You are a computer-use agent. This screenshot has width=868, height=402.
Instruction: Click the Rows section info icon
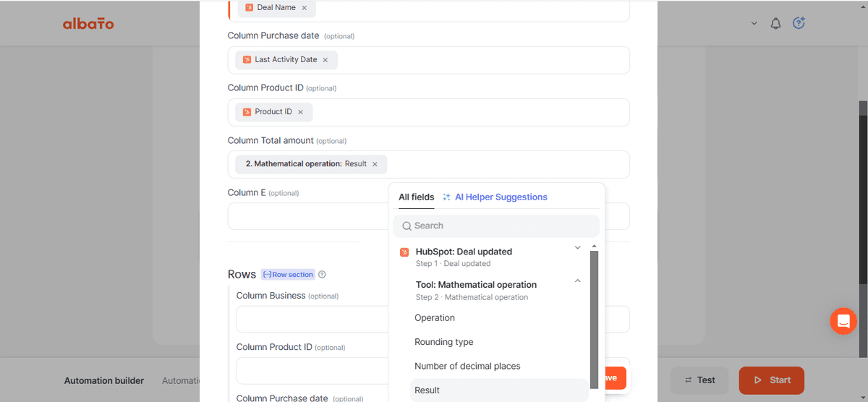tap(323, 275)
